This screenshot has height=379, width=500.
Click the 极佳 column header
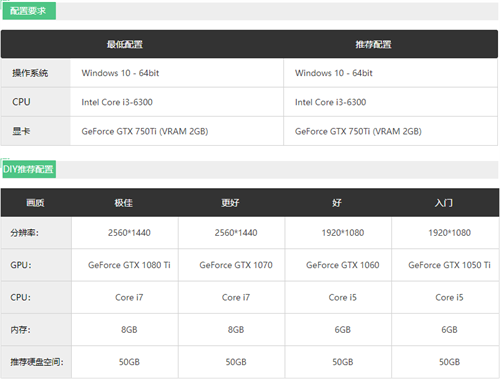coord(124,203)
